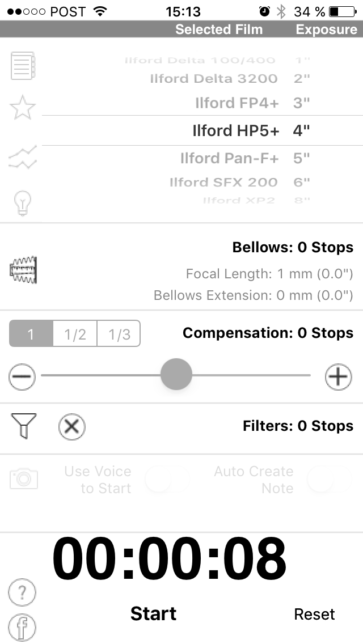The image size is (363, 644).
Task: Tap the favorites star icon
Action: coord(23,108)
